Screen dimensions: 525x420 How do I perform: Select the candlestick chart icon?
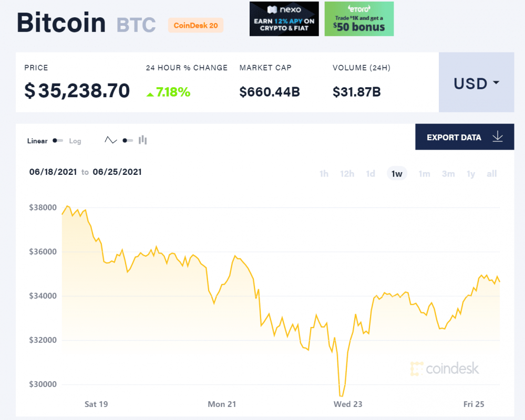(142, 140)
